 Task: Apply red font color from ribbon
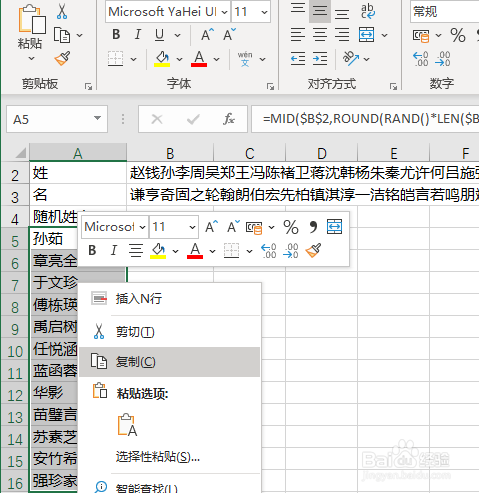[x=199, y=59]
